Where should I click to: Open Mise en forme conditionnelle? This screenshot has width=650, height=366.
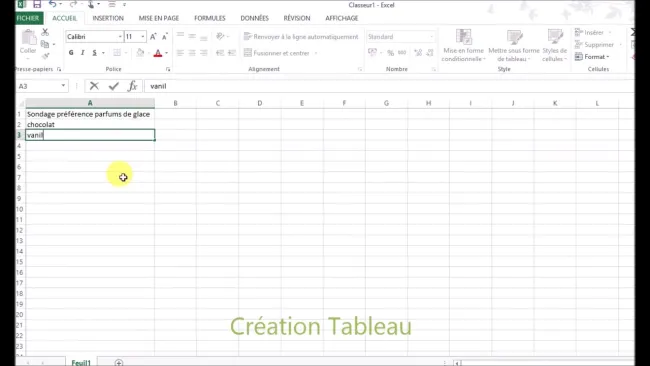coord(463,46)
